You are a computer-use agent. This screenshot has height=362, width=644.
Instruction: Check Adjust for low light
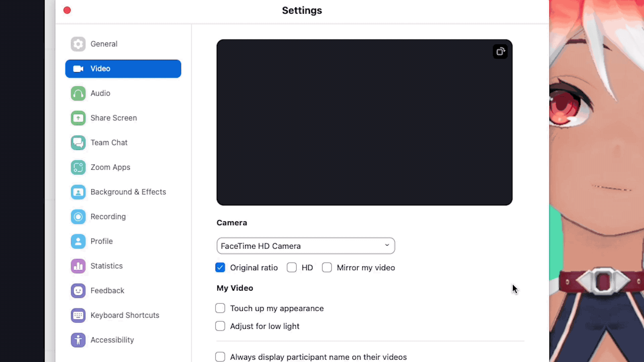tap(220, 326)
